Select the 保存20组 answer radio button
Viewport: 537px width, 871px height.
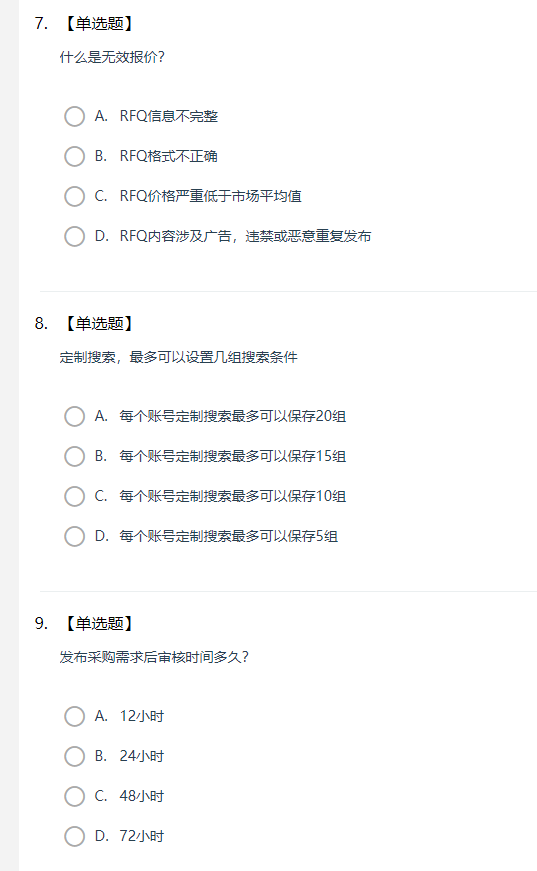click(74, 417)
